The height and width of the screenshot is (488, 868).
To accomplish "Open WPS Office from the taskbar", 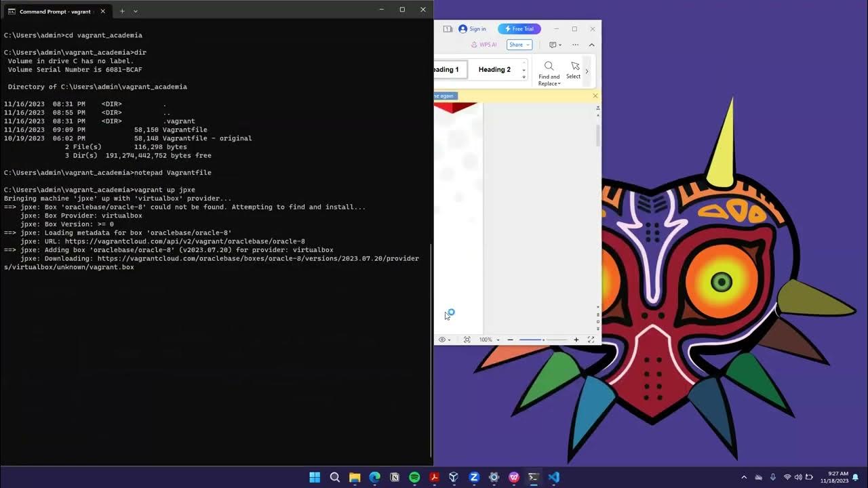I will [x=514, y=477].
